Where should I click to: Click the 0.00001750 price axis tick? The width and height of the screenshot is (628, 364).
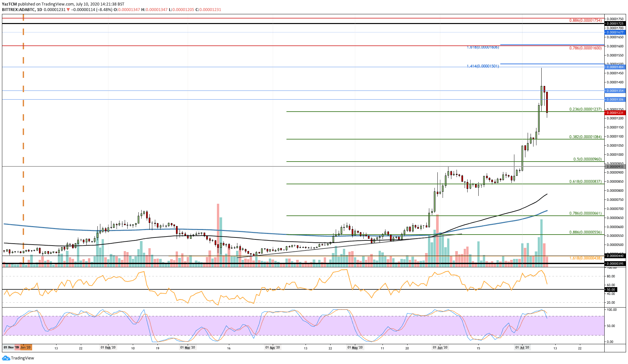615,19
